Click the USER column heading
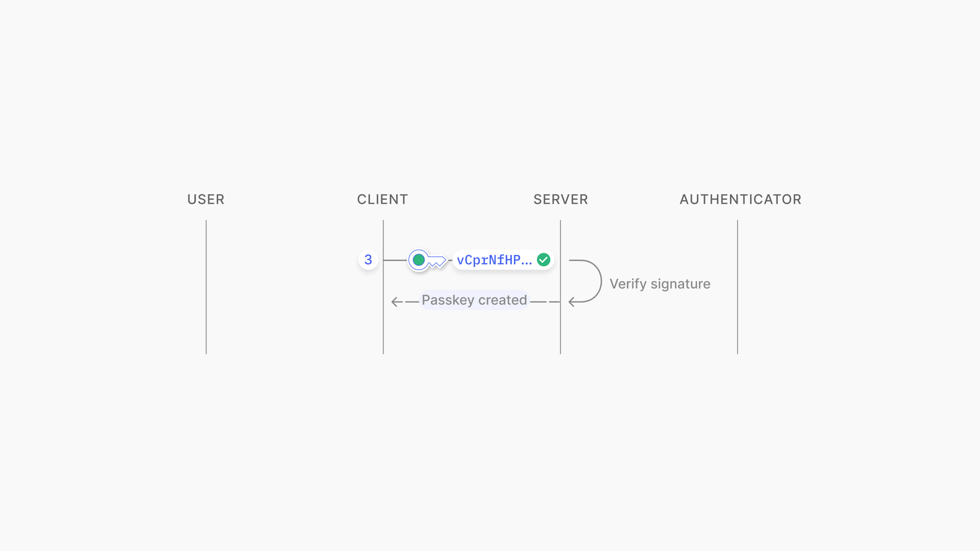 (206, 199)
